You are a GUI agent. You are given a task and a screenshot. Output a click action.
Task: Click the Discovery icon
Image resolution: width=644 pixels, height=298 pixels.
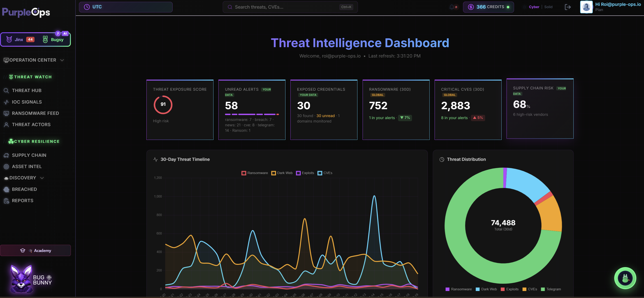(x=6, y=178)
